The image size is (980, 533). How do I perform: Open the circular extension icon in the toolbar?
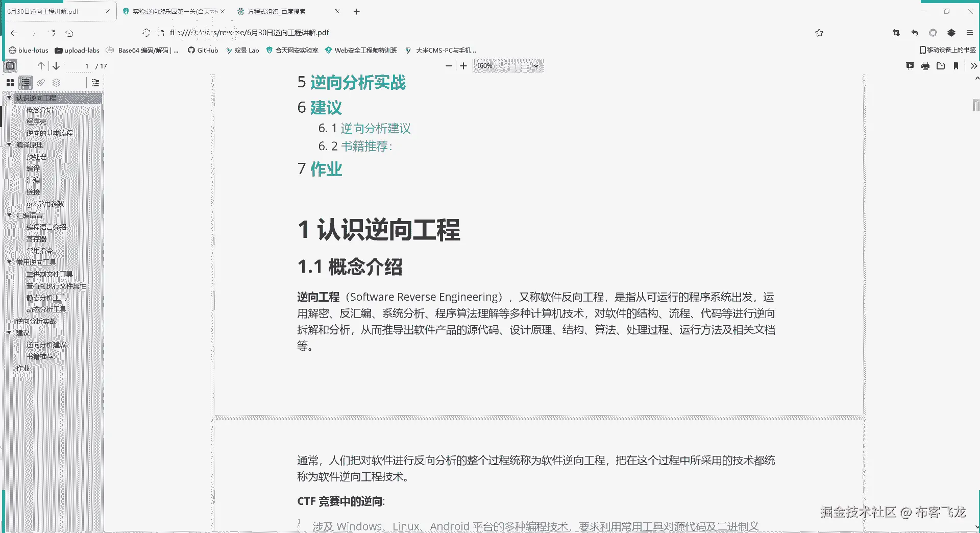(x=933, y=33)
